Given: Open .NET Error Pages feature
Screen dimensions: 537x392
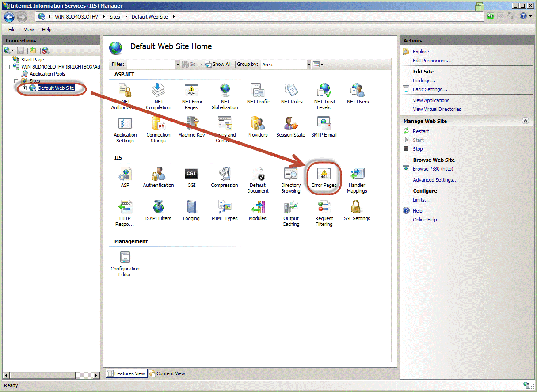Looking at the screenshot, I should [x=191, y=96].
